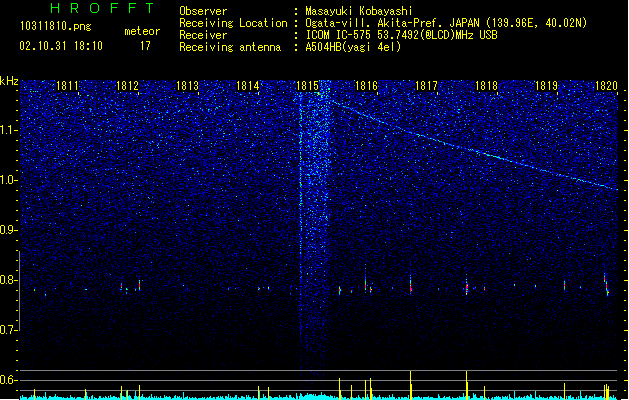Viewport: 629px width, 400px height.
Task: Click the 1819 time marker
Action: (546, 86)
